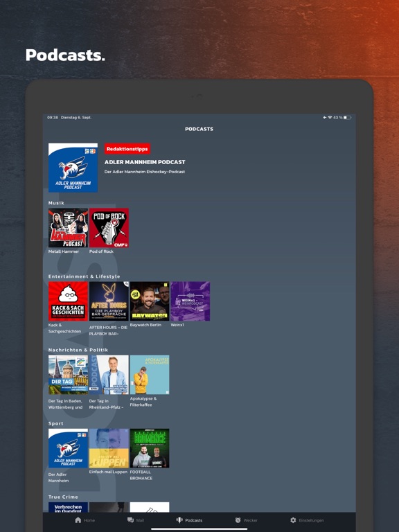Click the 'Entertainment & Lifestyle' heading
This screenshot has height=532, width=399.
tap(84, 276)
